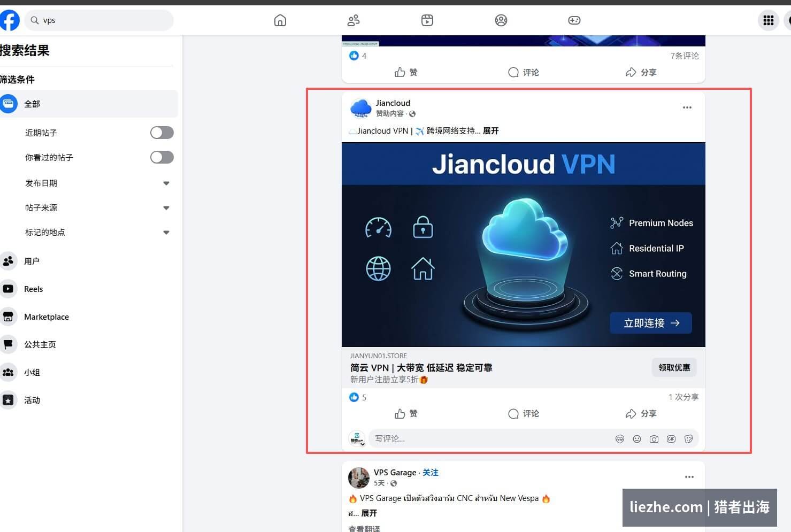
Task: Insert a GIF in the comment
Action: [671, 439]
